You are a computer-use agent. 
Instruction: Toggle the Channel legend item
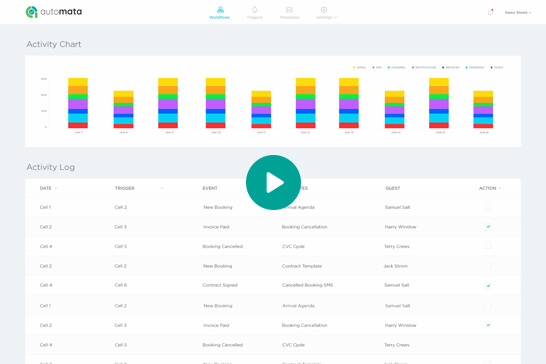click(x=397, y=68)
